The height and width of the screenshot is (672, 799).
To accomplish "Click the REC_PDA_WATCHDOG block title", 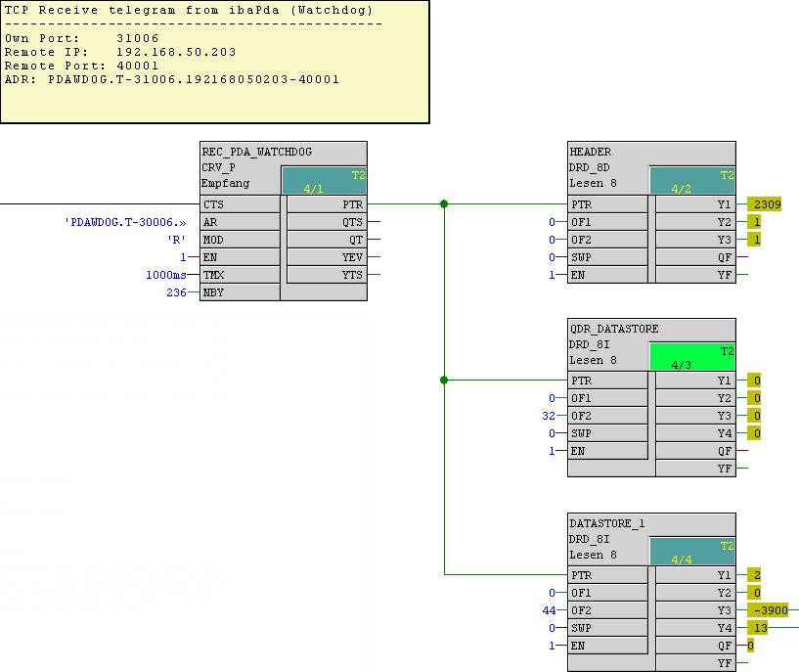I will point(256,152).
